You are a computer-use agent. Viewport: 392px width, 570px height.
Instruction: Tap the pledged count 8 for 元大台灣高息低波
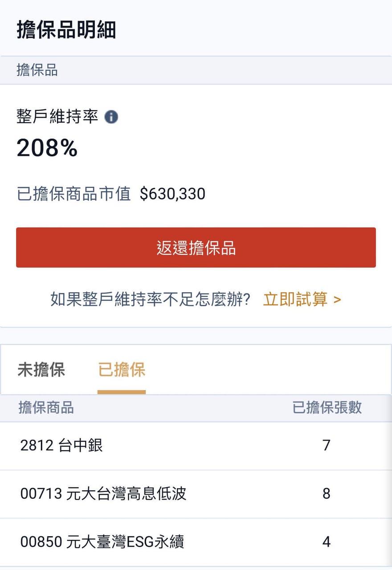point(327,494)
